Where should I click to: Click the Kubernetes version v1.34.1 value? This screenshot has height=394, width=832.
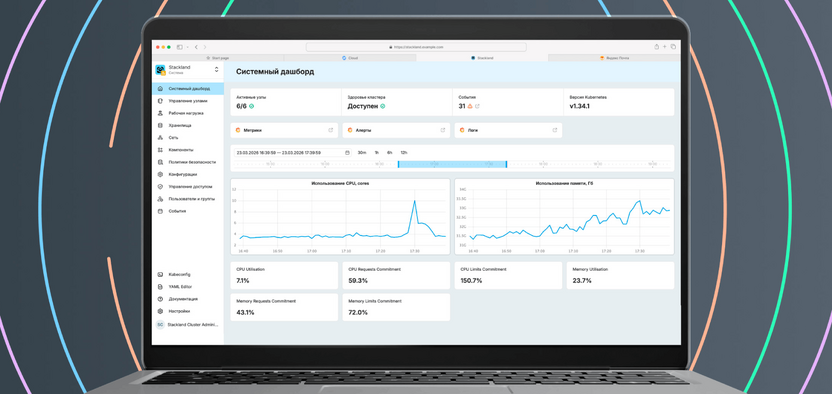pyautogui.click(x=580, y=106)
